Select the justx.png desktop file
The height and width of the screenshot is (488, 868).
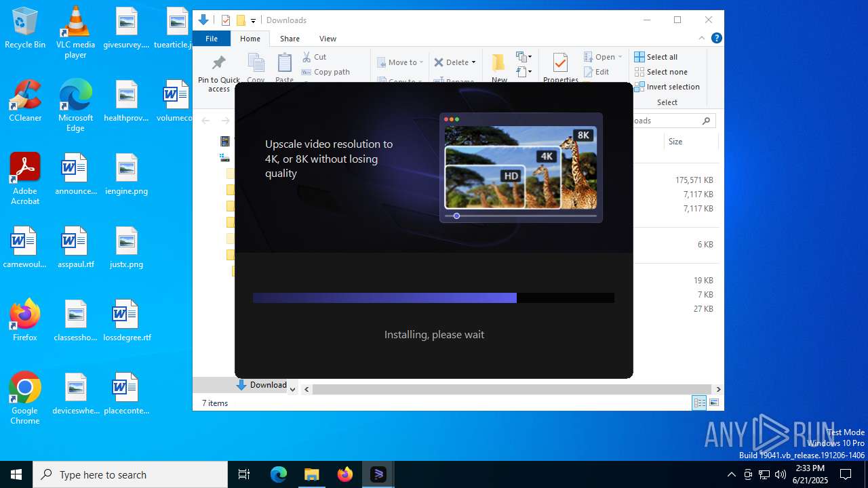pyautogui.click(x=127, y=248)
